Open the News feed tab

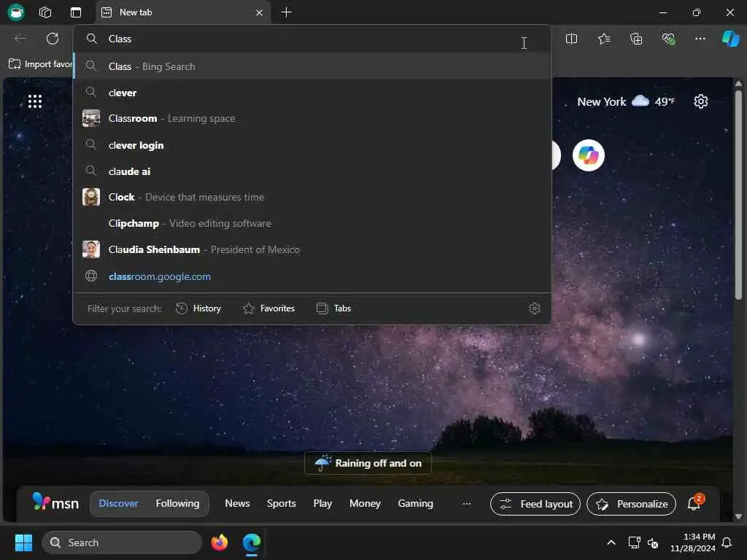point(237,503)
